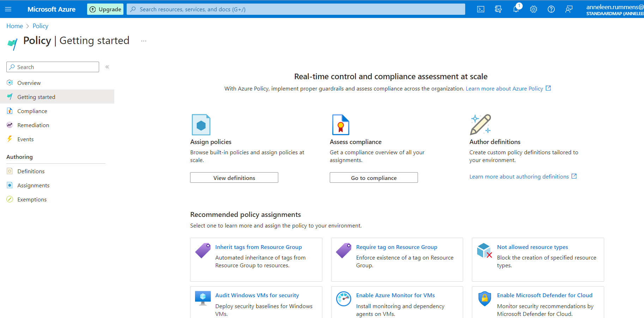This screenshot has width=644, height=318.
Task: Open the account menu anneleen.rummens
Action: pyautogui.click(x=615, y=10)
